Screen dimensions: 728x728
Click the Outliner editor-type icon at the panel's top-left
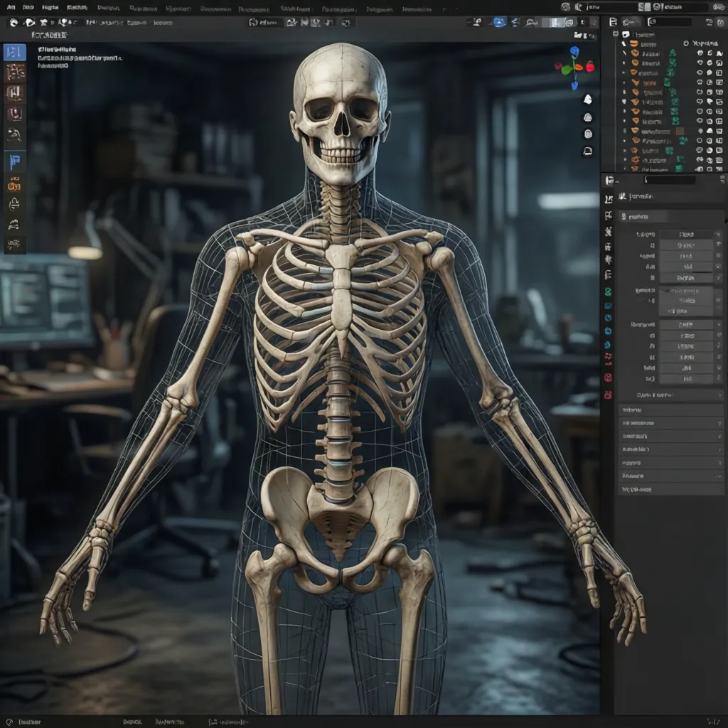[x=613, y=21]
